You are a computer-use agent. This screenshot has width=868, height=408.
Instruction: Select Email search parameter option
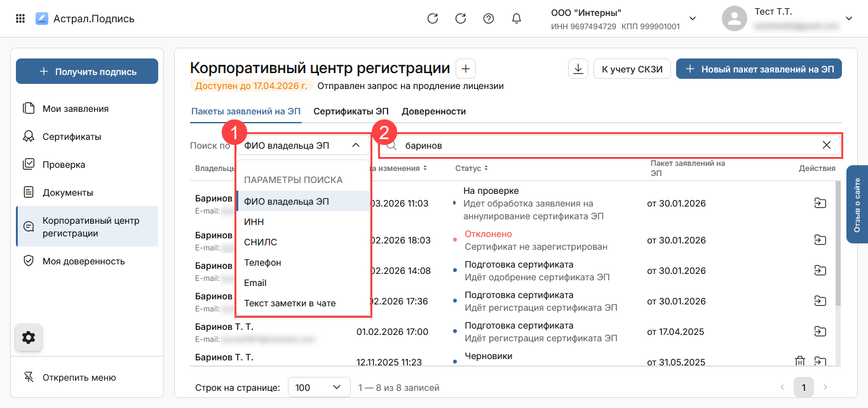tap(255, 283)
